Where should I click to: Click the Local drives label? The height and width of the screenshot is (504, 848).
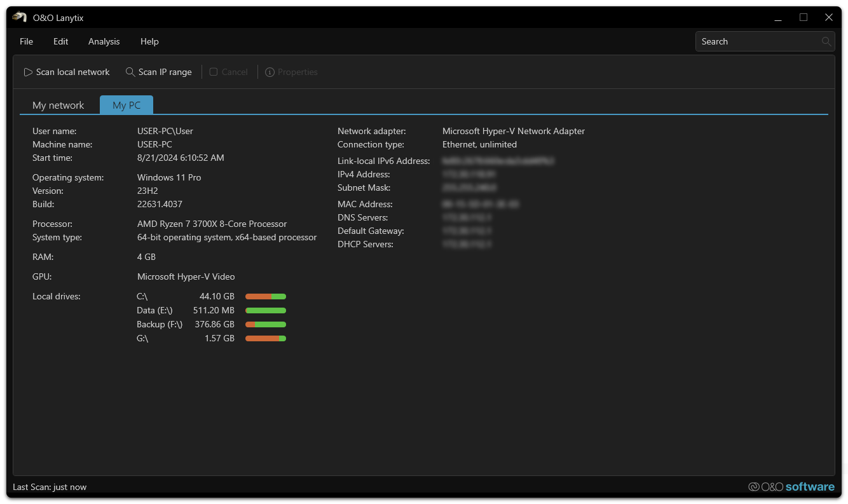coord(57,296)
